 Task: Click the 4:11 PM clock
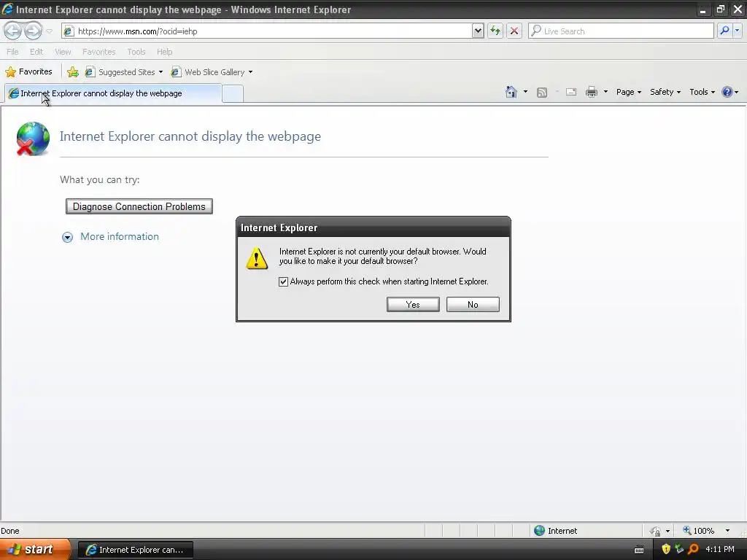tap(720, 549)
